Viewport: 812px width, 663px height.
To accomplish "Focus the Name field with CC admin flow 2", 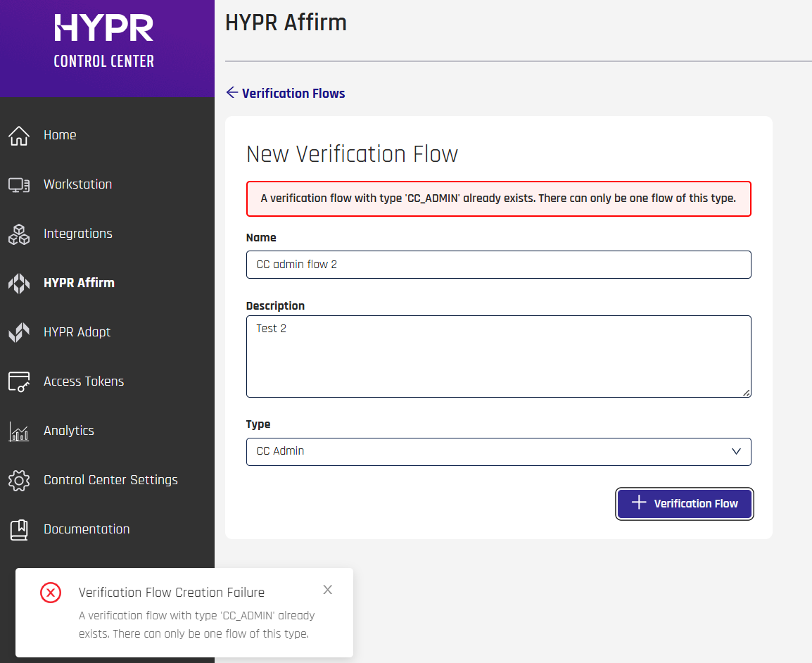I will 498,265.
